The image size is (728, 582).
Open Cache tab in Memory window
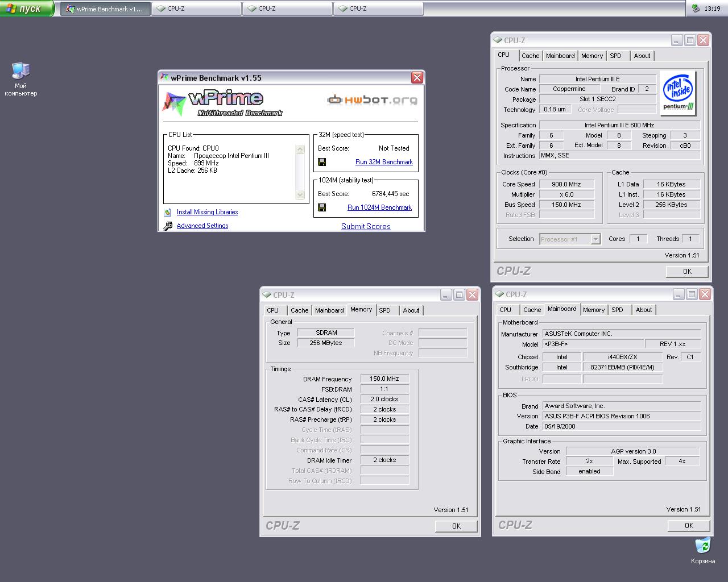coord(299,310)
